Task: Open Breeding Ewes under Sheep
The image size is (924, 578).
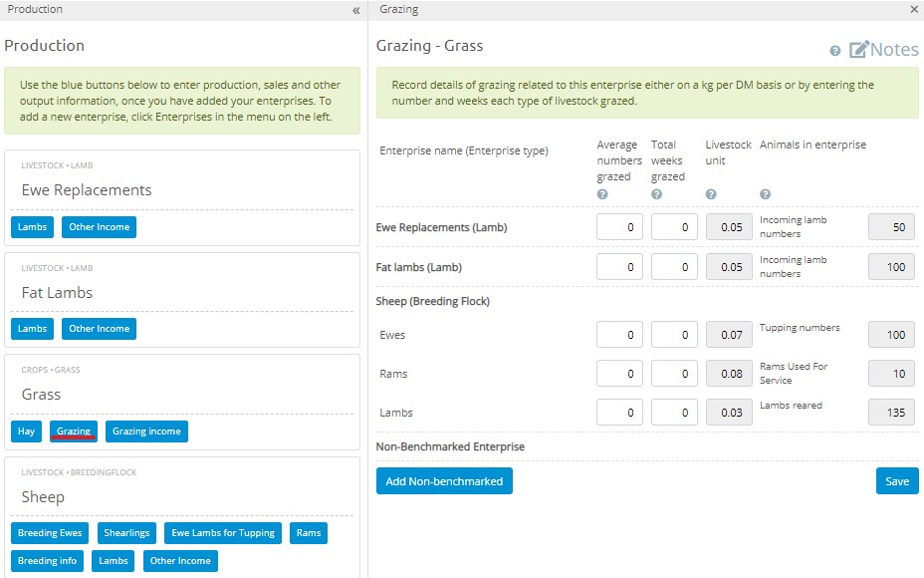Action: [x=50, y=533]
